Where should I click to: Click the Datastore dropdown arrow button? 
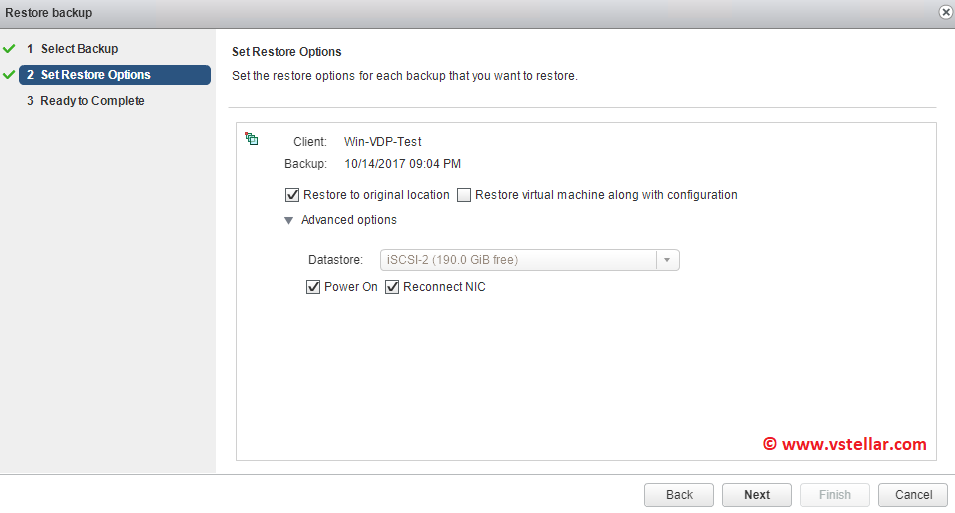(667, 260)
